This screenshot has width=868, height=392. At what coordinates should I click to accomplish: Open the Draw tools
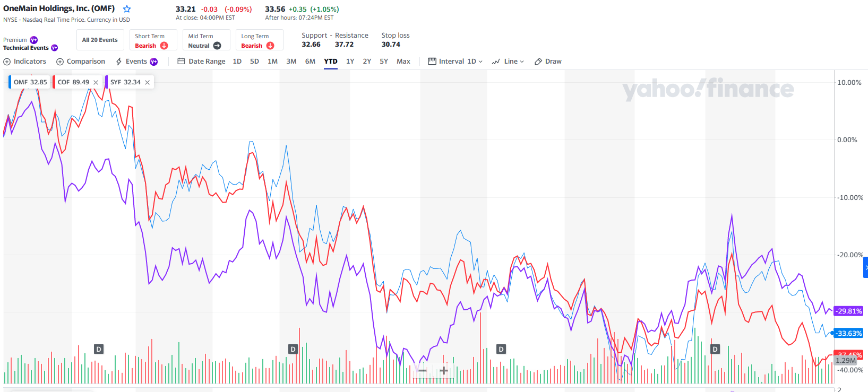click(548, 62)
